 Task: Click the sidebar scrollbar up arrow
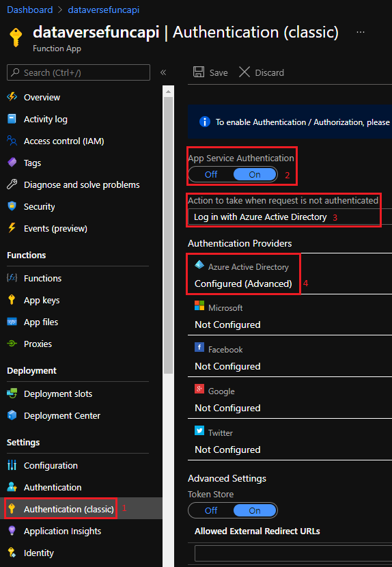(168, 92)
